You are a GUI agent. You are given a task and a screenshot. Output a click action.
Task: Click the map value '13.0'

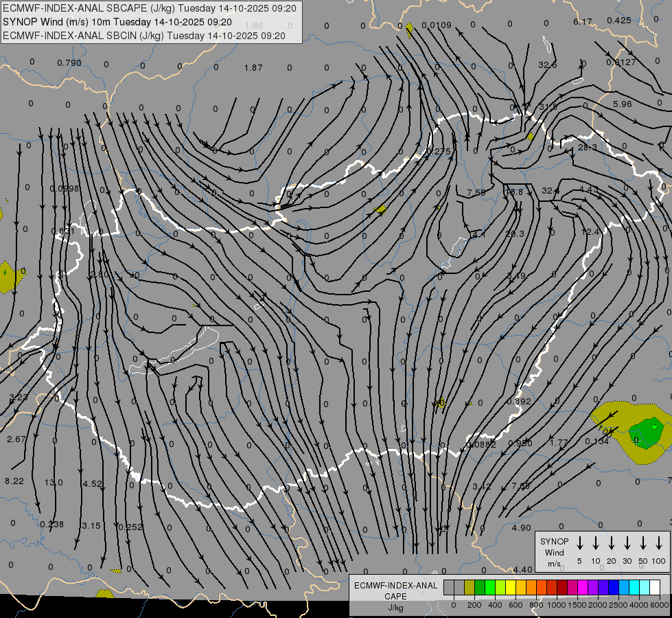click(x=54, y=483)
